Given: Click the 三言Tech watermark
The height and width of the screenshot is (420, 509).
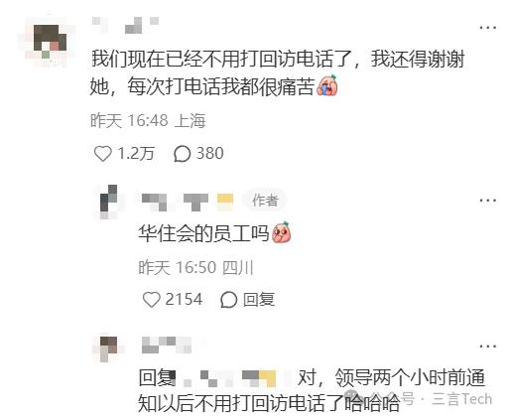Looking at the screenshot, I should 462,399.
